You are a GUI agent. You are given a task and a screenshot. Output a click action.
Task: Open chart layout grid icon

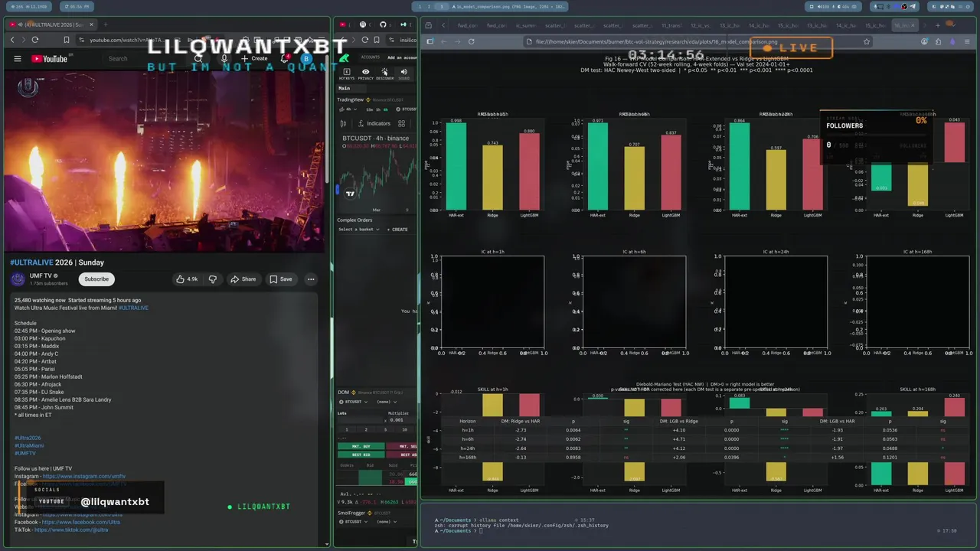pos(401,123)
